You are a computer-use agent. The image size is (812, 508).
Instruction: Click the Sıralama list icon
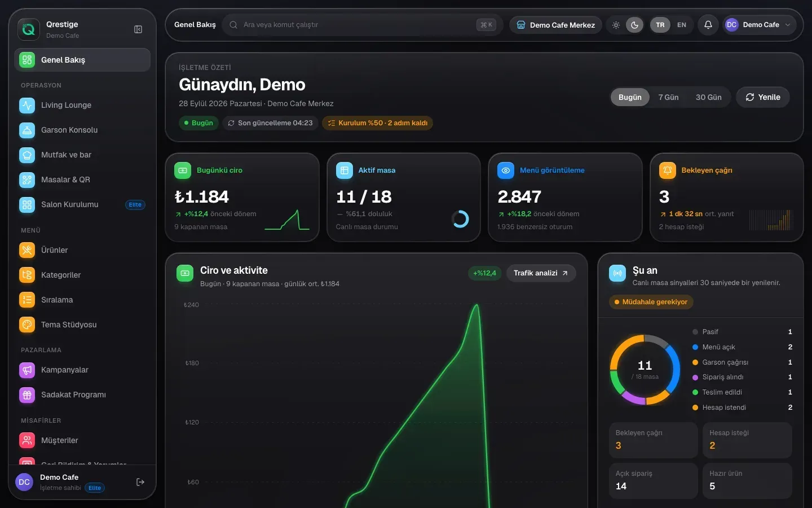pyautogui.click(x=27, y=300)
